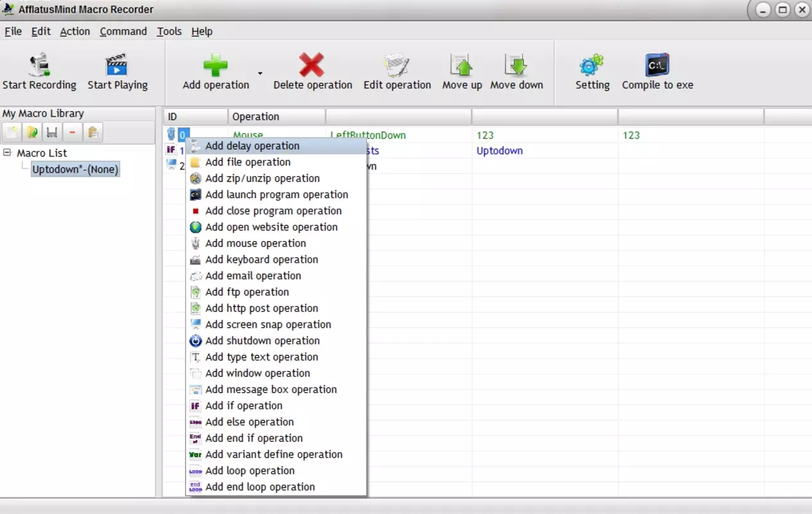The height and width of the screenshot is (514, 812).
Task: Choose Add end loop operation
Action: tap(276, 487)
